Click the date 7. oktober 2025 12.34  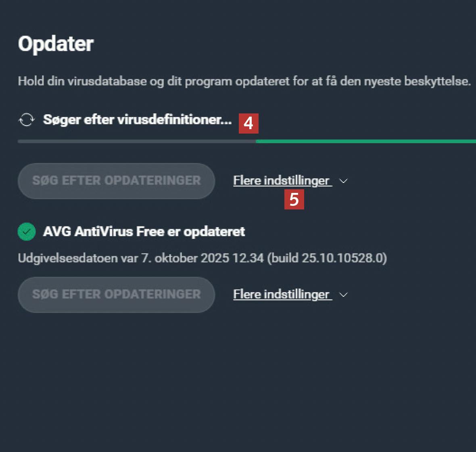[202, 258]
